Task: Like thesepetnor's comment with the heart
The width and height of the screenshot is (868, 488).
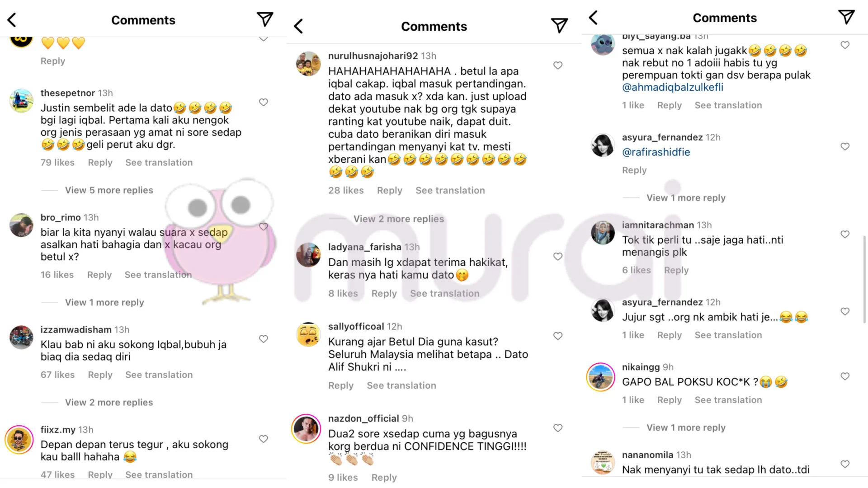Action: pyautogui.click(x=264, y=102)
